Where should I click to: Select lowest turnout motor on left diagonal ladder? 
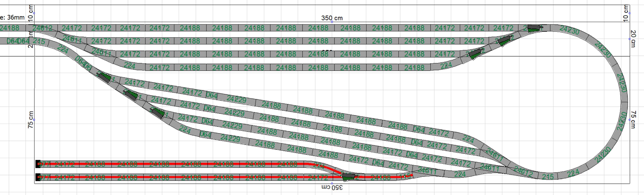click(158, 113)
